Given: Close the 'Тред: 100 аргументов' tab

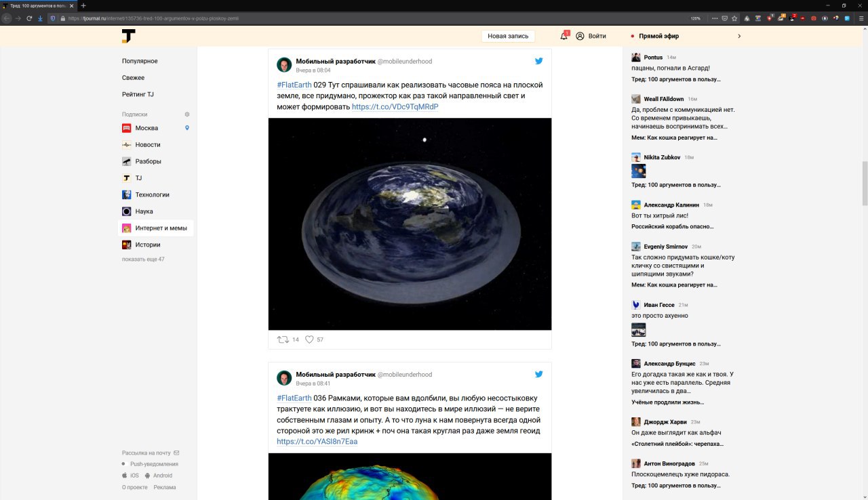Looking at the screenshot, I should [73, 5].
